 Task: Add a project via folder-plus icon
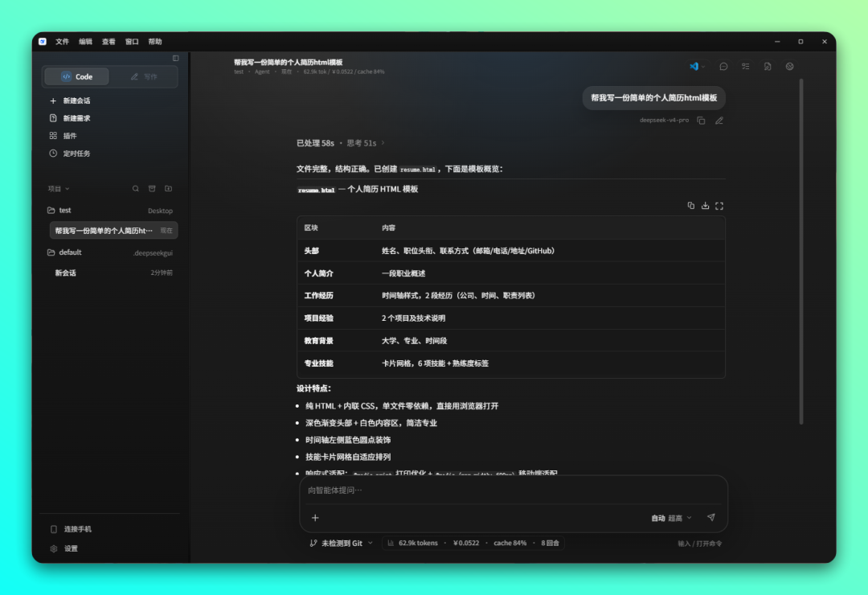click(168, 189)
